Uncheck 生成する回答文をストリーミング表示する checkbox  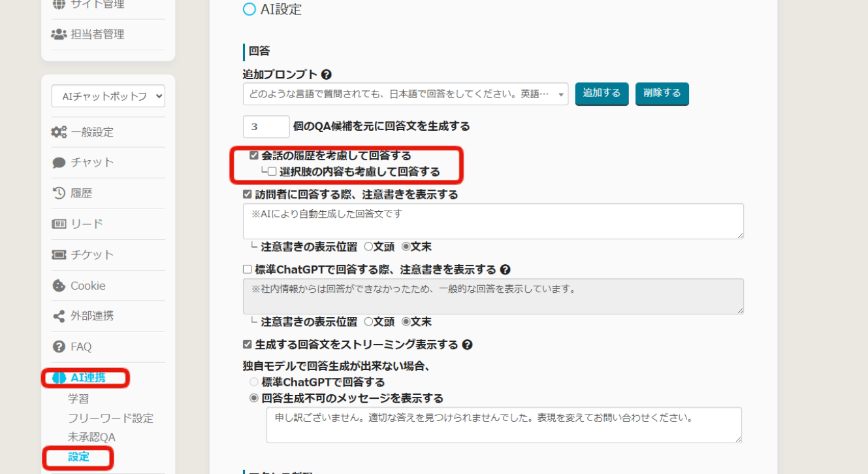248,345
